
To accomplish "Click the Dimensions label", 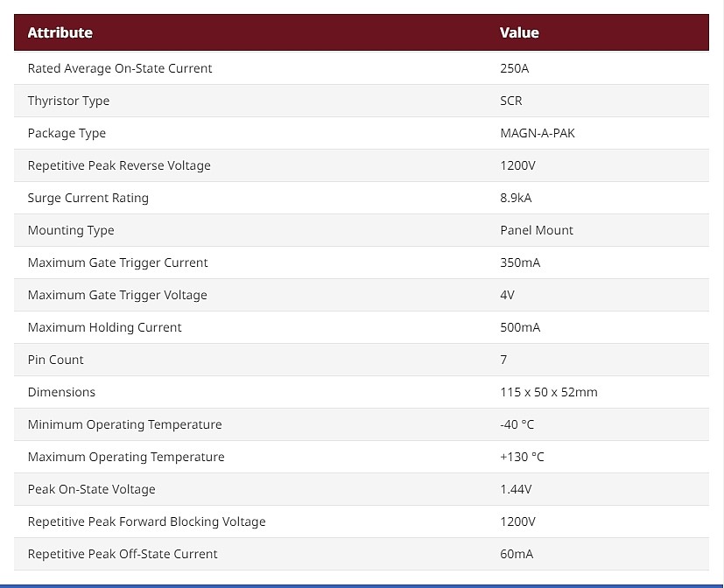I will coord(61,392).
